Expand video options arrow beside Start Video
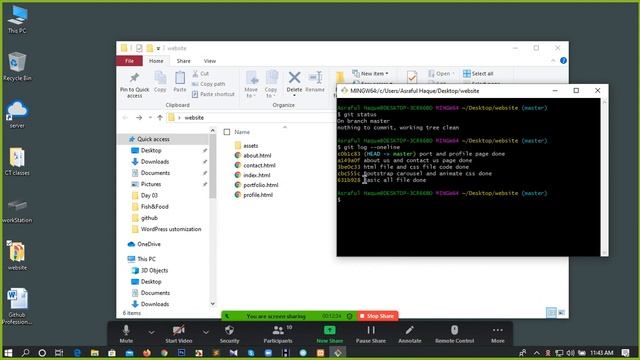 [x=206, y=333]
